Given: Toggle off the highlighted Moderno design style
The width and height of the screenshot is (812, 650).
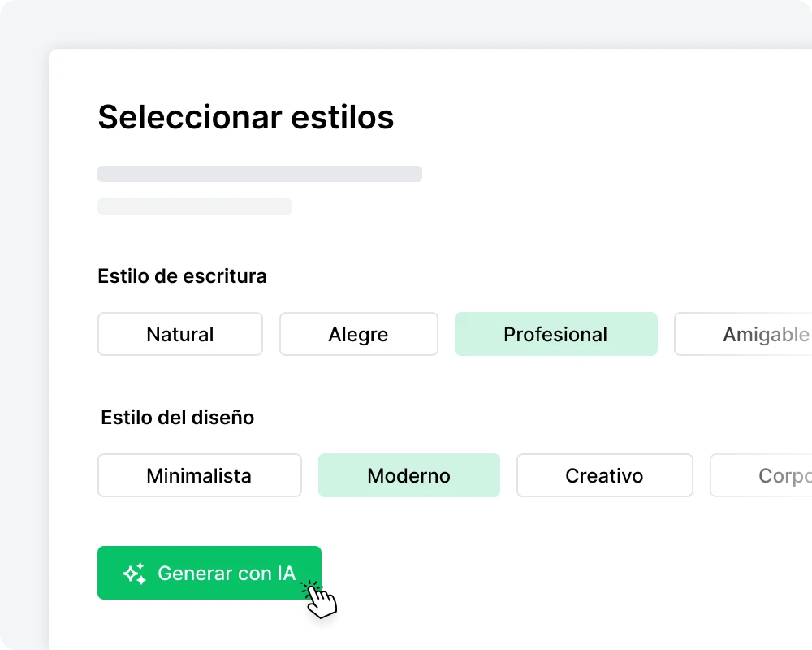Looking at the screenshot, I should pos(408,476).
